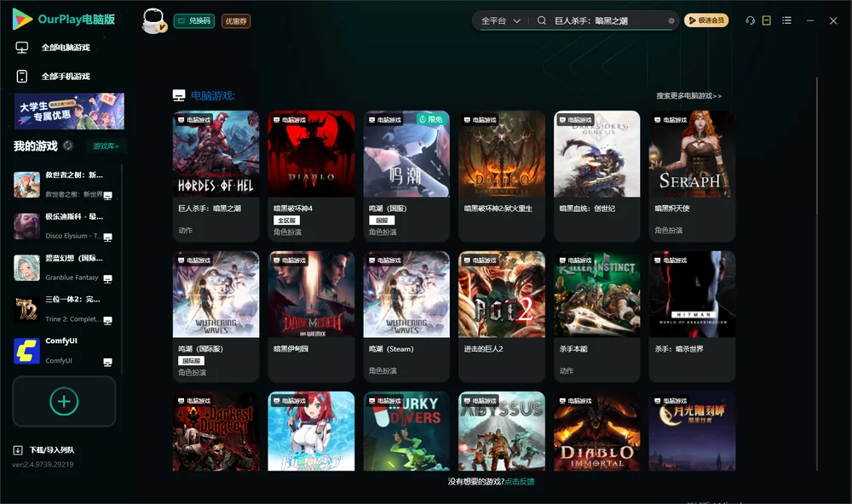
Task: Open the 暗黑破坏神4 game card
Action: click(311, 176)
